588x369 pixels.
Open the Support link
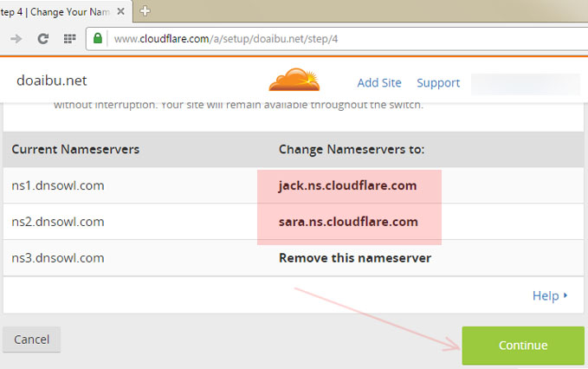coord(438,83)
